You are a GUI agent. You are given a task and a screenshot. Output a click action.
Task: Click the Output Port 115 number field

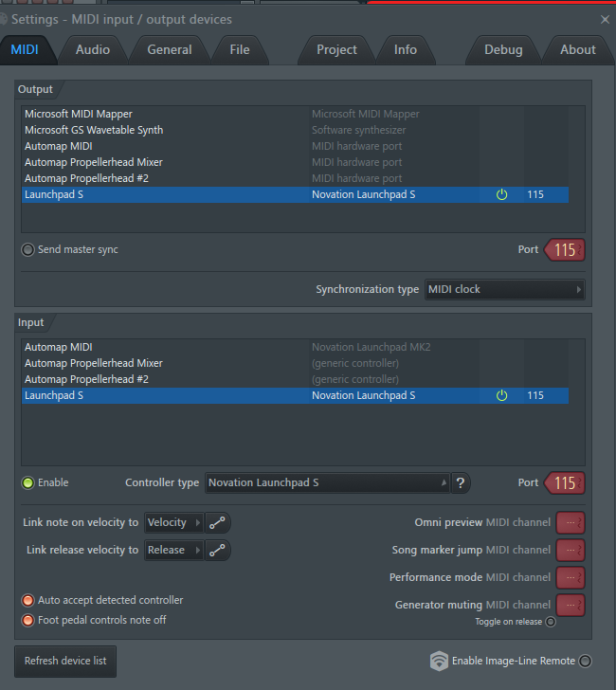coord(565,250)
